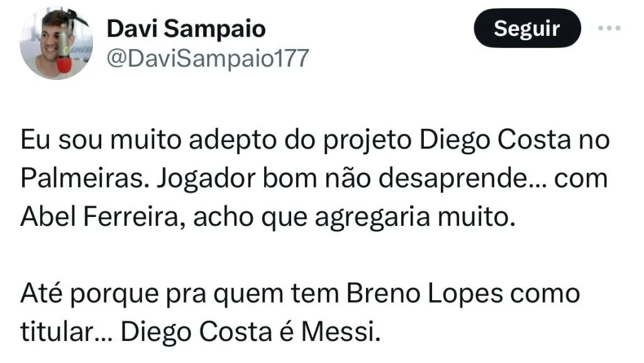This screenshot has height=363, width=644.
Task: Click "Abel Ferreira" in the tweet text
Action: click(x=102, y=217)
